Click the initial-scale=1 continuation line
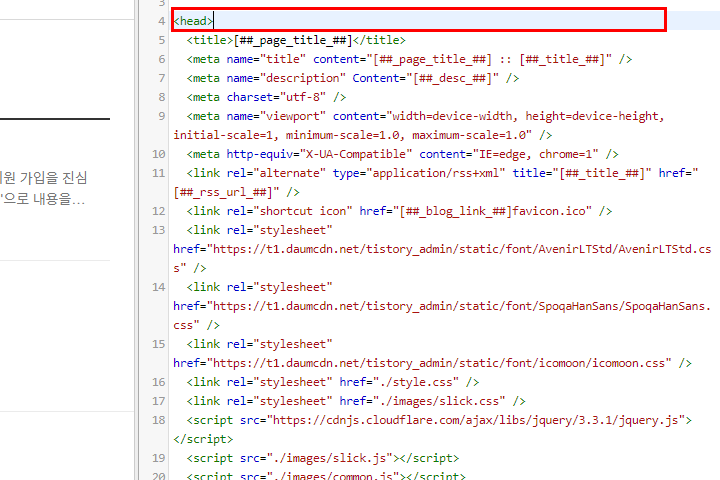The width and height of the screenshot is (720, 480). pos(362,135)
